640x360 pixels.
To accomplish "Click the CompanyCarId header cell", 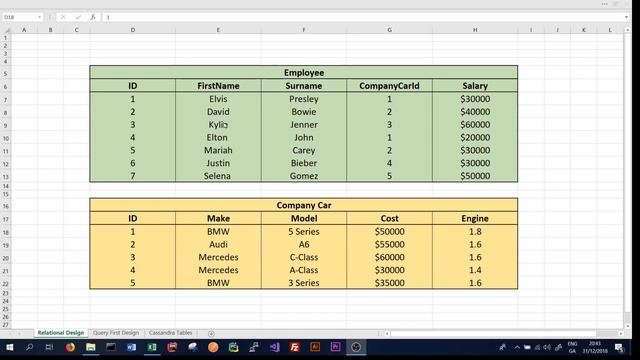I will click(389, 86).
